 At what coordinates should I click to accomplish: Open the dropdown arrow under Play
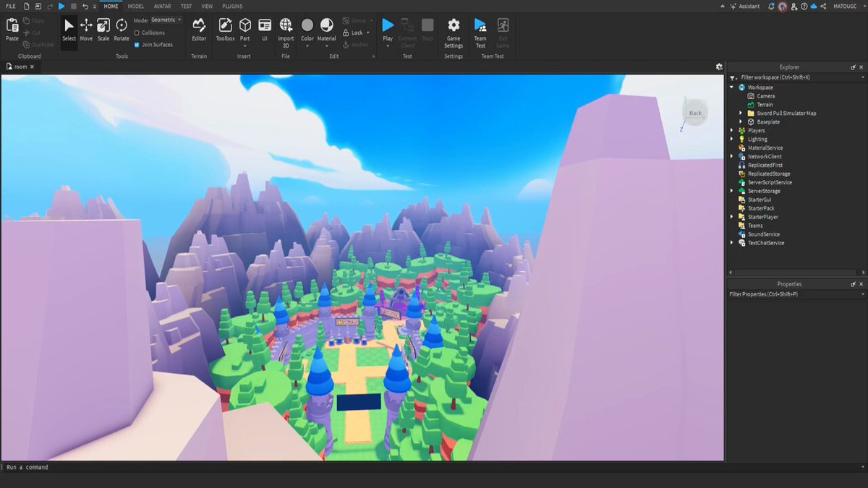pos(388,46)
